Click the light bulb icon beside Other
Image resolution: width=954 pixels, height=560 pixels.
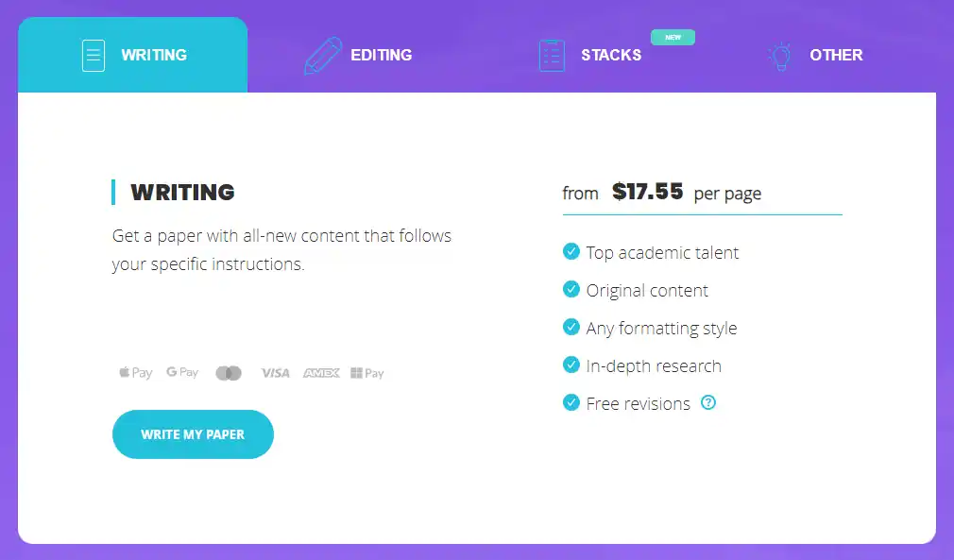(779, 55)
